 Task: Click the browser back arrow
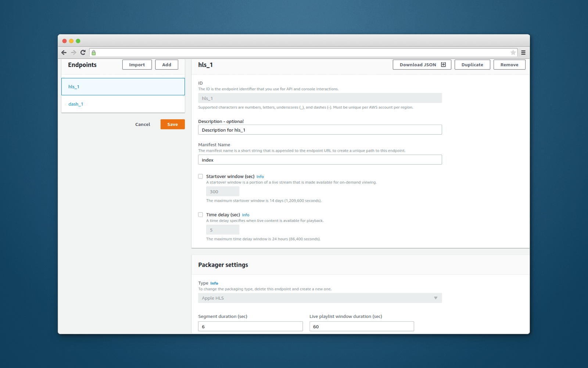click(x=64, y=53)
